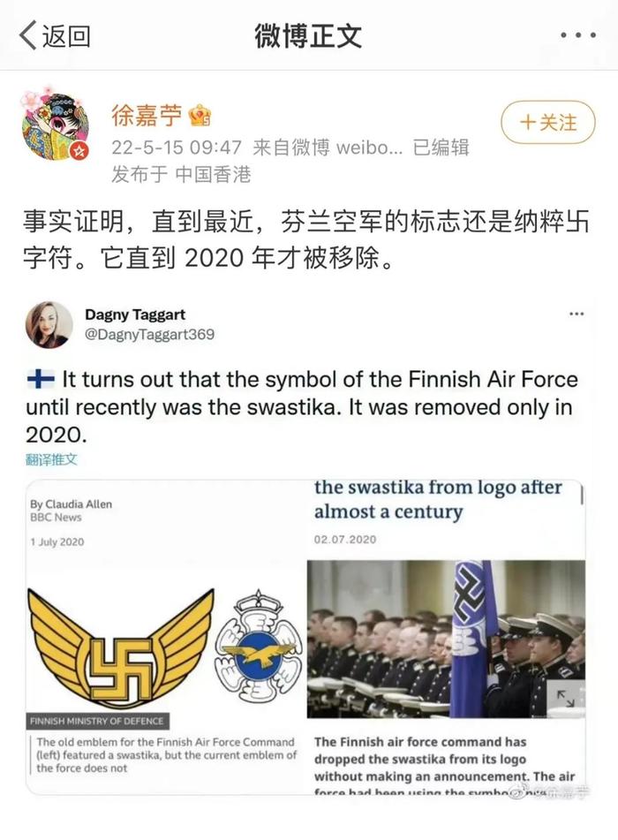Click the 关注 follow button
Image resolution: width=618 pixels, height=840 pixels.
pos(548,122)
